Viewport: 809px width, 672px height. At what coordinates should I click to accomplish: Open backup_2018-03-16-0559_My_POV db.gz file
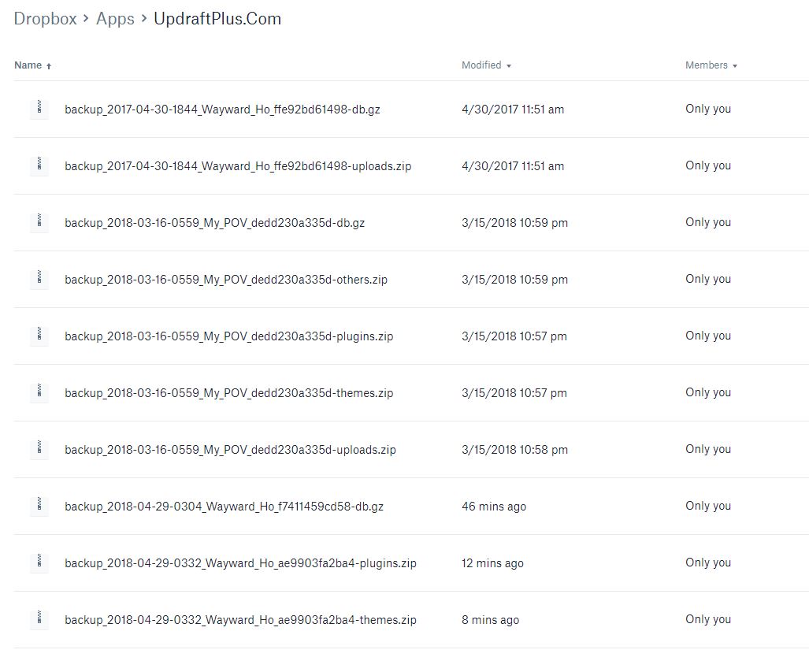214,223
